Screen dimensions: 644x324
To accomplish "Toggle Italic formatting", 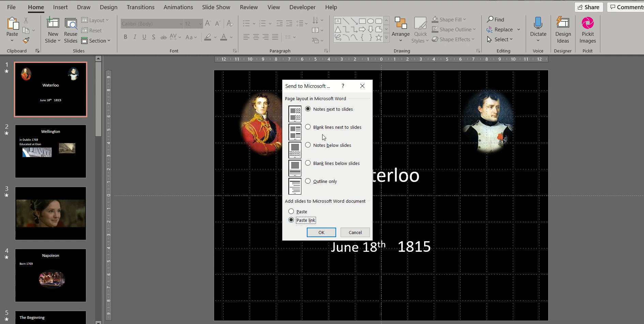I will (135, 37).
